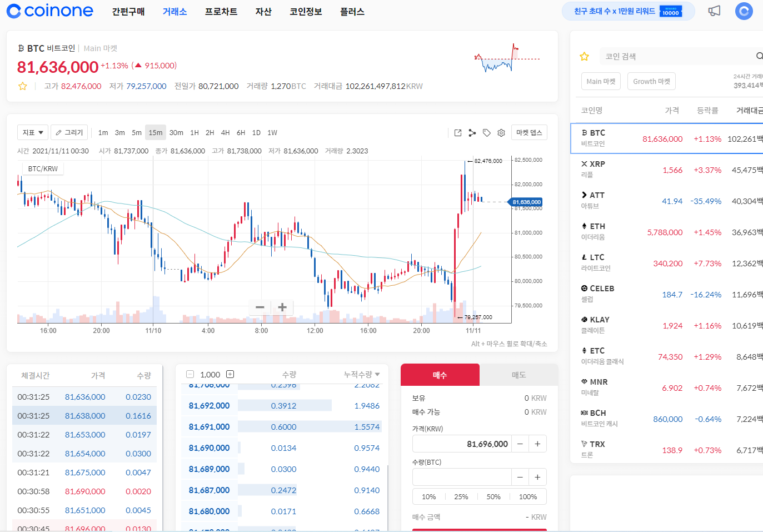Sort coin list by 등락률 header
Image resolution: width=763 pixels, height=532 pixels.
tap(707, 110)
